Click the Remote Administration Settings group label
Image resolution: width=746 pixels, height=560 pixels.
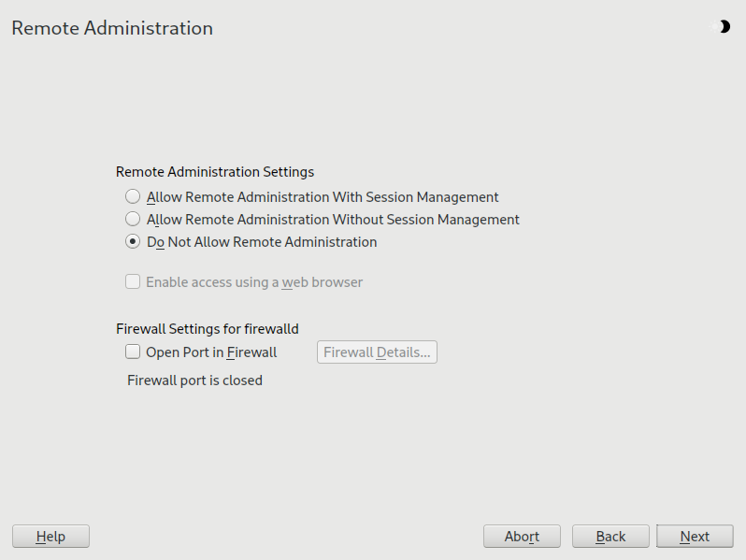coord(214,172)
